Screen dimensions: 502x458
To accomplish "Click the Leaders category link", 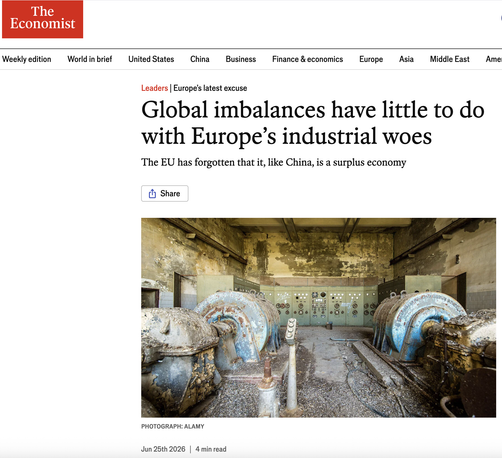I will click(154, 88).
